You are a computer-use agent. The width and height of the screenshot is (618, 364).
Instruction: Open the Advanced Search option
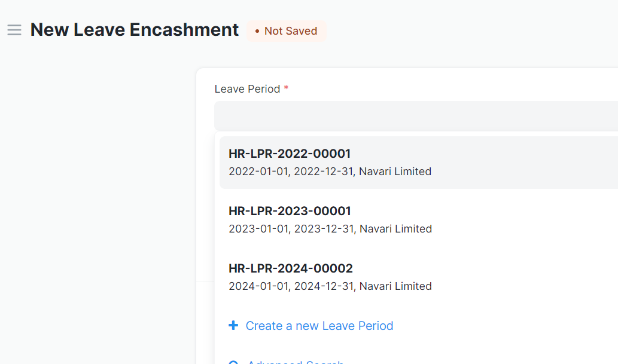point(295,362)
